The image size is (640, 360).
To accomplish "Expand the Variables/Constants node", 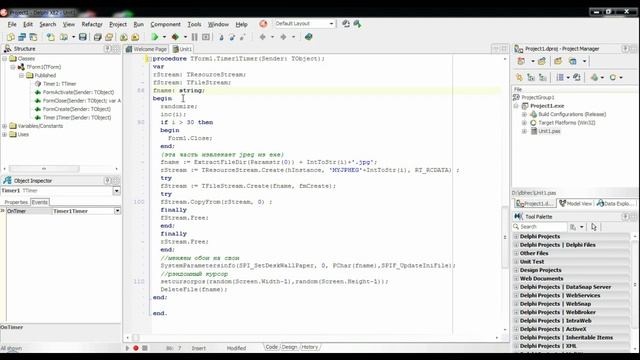I will click(x=4, y=126).
